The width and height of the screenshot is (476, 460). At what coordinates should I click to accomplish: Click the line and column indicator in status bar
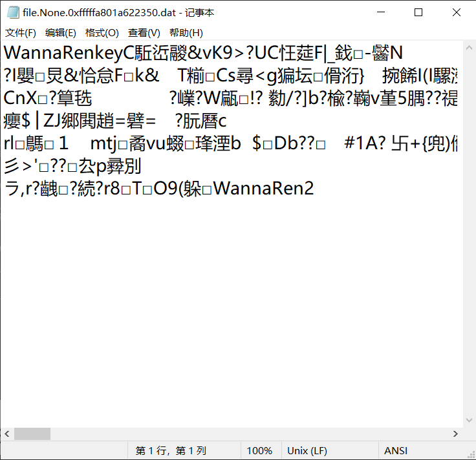coord(170,451)
